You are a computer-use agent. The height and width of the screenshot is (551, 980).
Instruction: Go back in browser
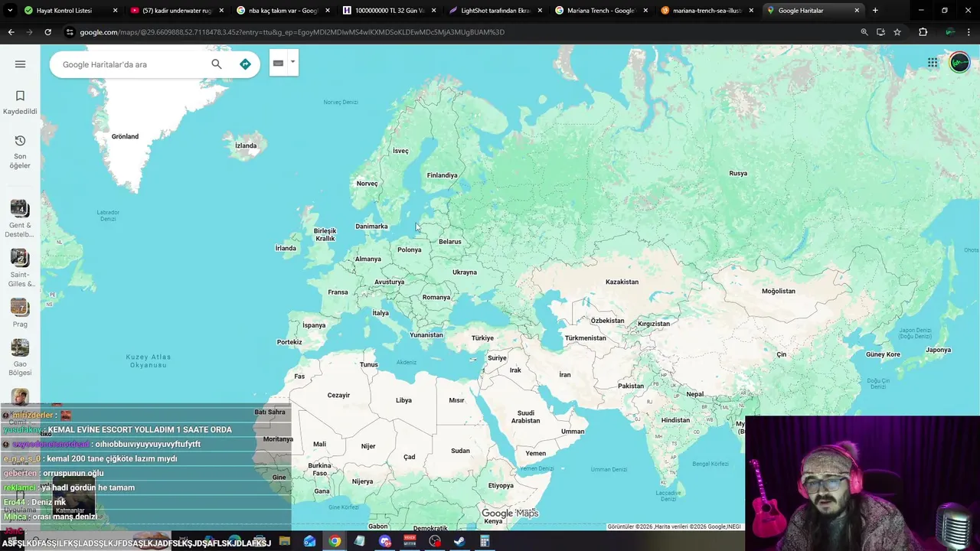(11, 32)
